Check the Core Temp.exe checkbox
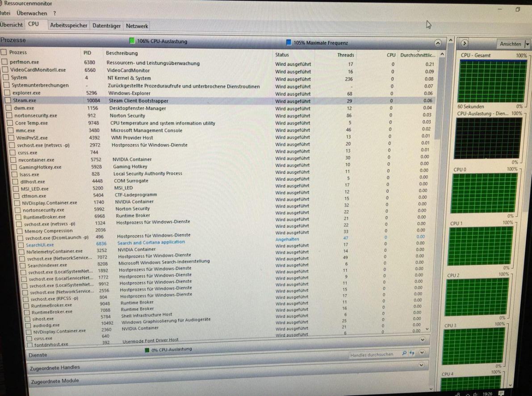The image size is (532, 396). pos(9,123)
